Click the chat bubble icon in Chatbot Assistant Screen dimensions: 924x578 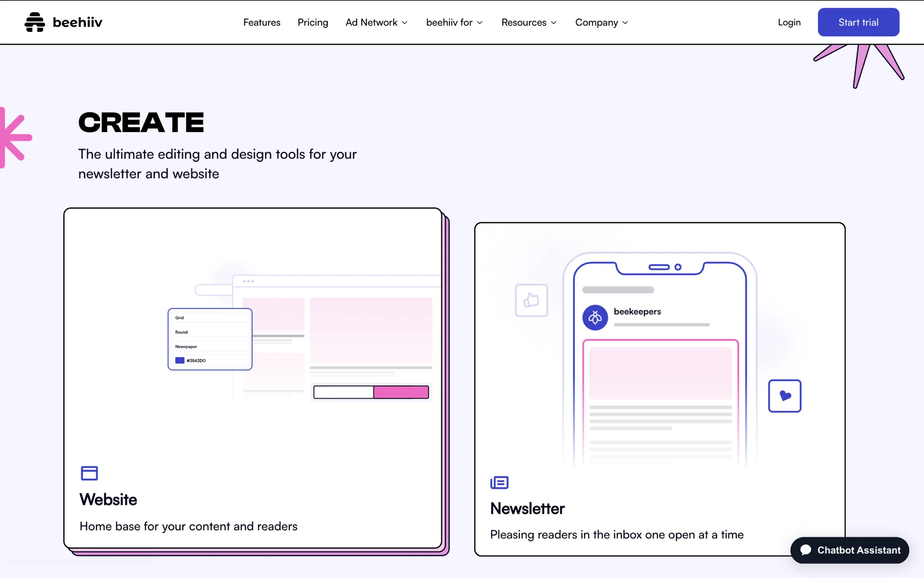[806, 550]
